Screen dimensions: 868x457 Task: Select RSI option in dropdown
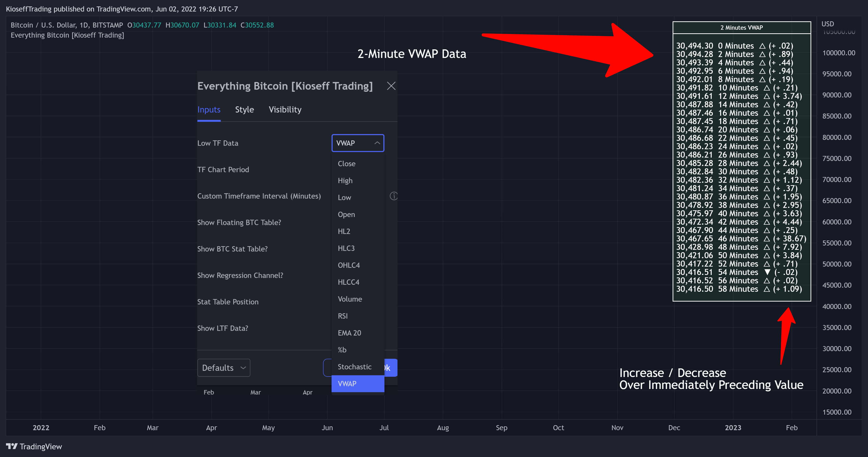click(x=358, y=316)
